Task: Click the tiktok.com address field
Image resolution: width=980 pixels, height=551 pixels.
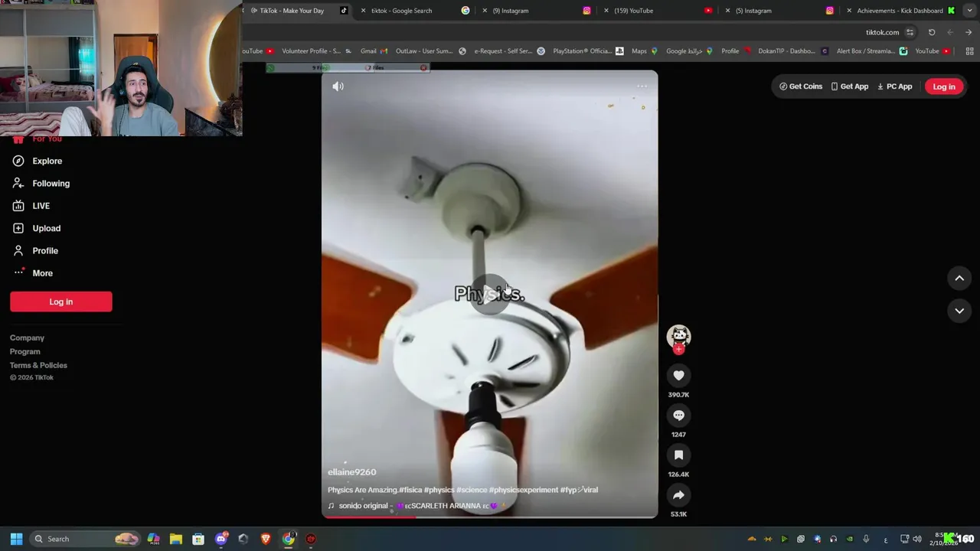Action: coord(883,32)
